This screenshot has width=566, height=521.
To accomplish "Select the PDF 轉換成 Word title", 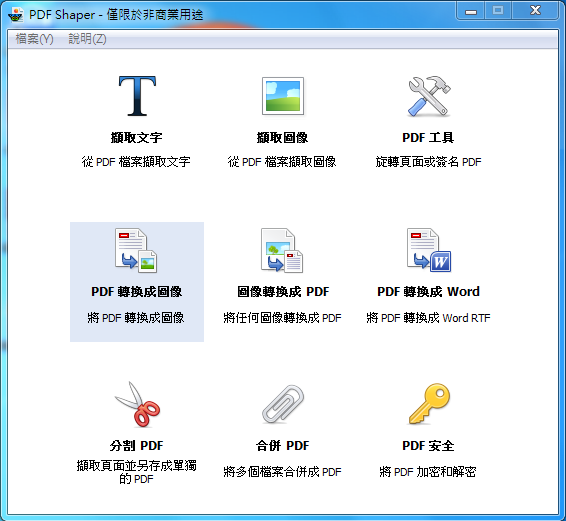I will pos(428,292).
